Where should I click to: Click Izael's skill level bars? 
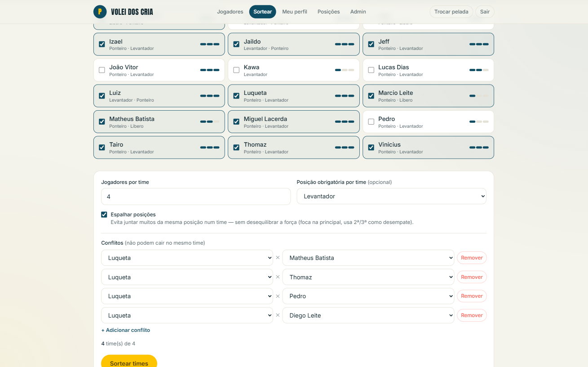click(210, 44)
